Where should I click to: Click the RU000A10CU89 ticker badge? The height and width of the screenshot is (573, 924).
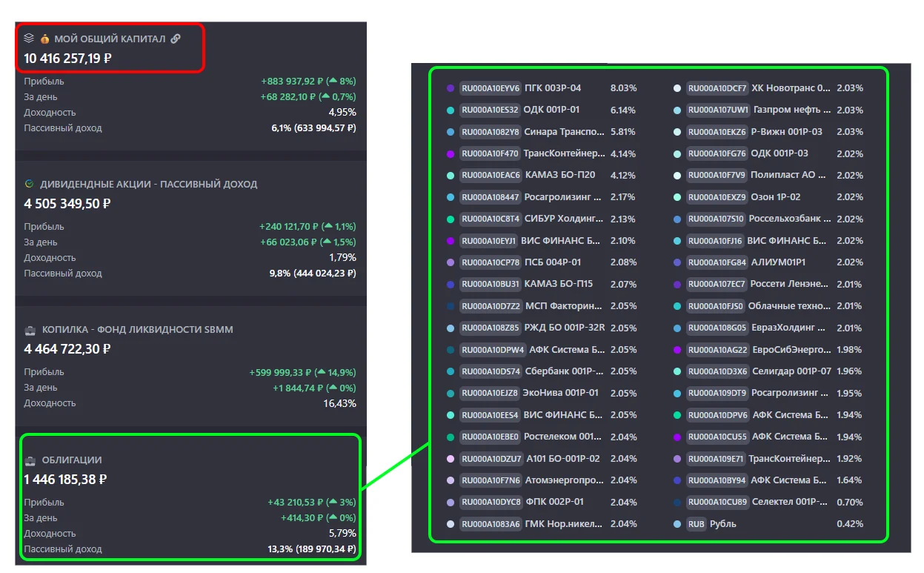(717, 502)
